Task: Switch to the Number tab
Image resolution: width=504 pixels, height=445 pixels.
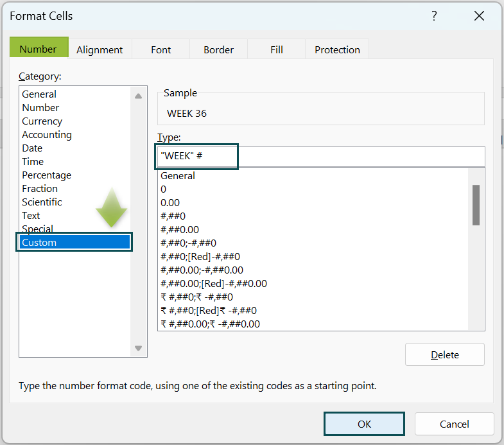Action: tap(39, 48)
